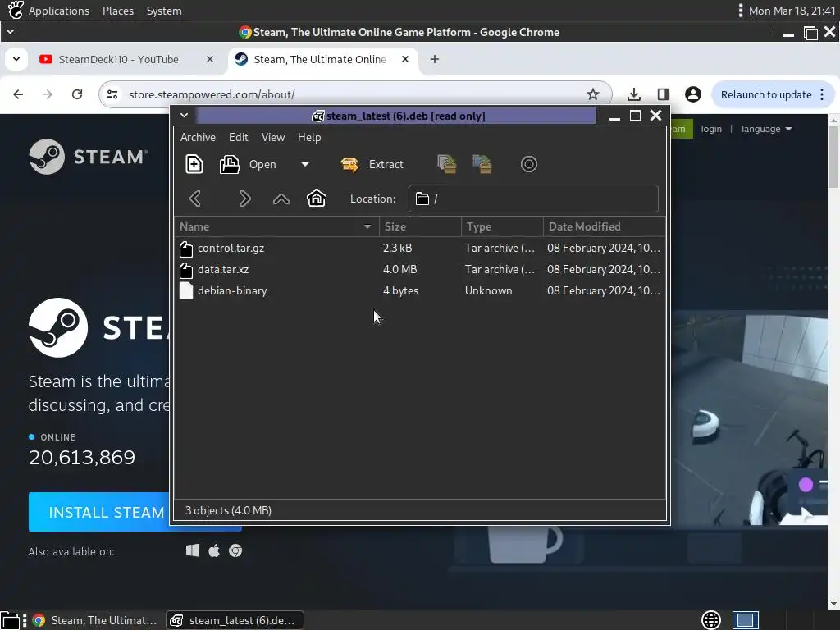Open the Help menu in the archive manager

[309, 137]
